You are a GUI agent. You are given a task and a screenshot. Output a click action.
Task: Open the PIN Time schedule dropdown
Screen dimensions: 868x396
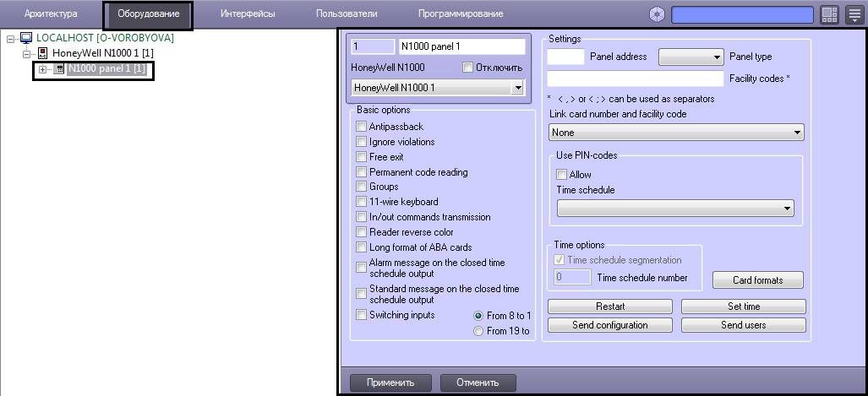pyautogui.click(x=675, y=208)
